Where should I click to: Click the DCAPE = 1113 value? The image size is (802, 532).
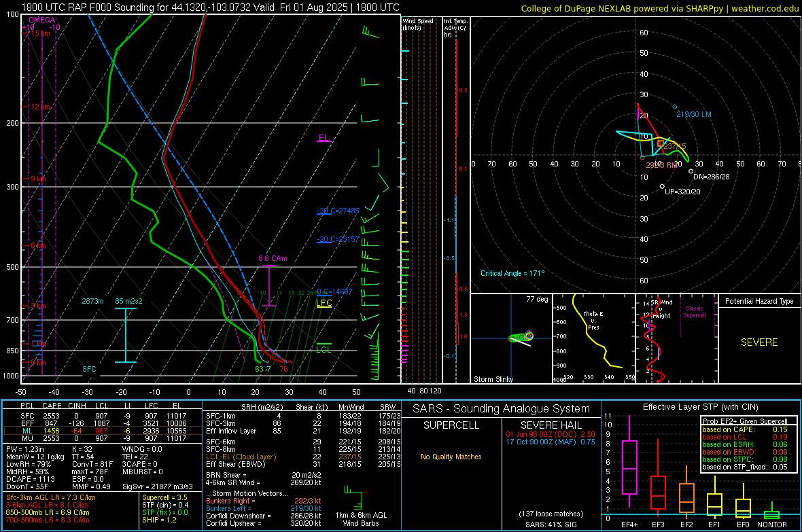point(29,479)
